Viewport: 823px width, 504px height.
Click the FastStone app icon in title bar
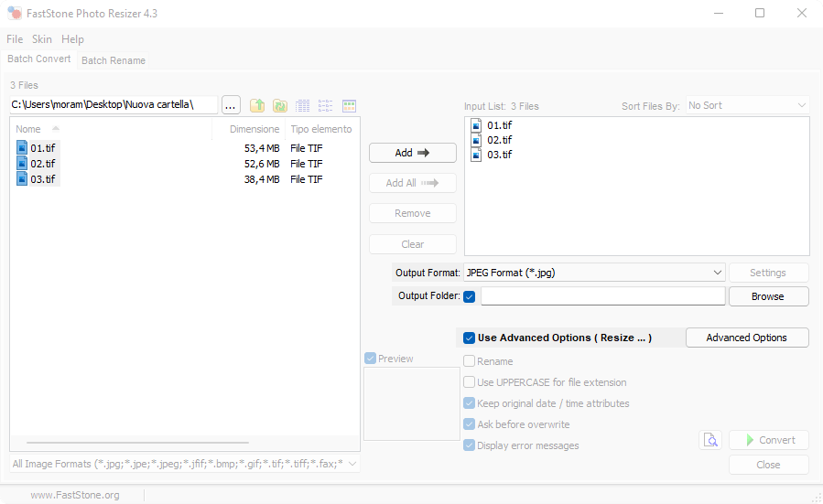point(15,14)
